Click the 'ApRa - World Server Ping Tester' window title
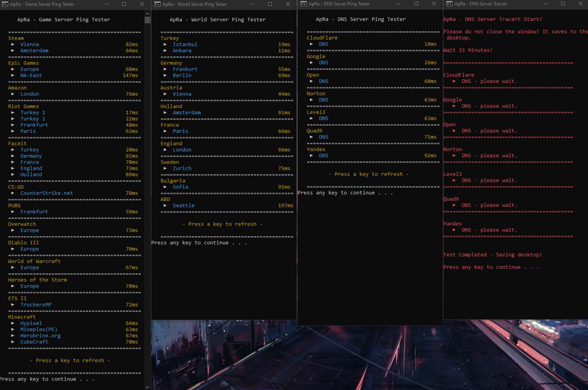Screen dimensions: 588x390 click(x=195, y=4)
